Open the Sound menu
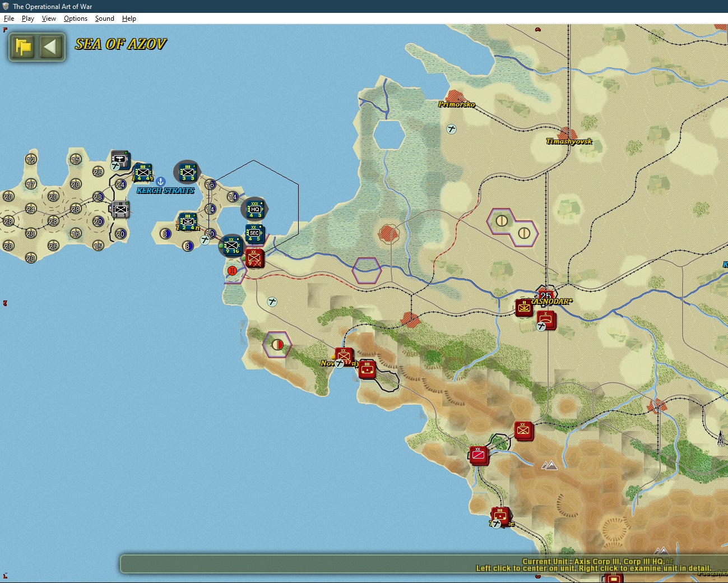 pos(105,18)
